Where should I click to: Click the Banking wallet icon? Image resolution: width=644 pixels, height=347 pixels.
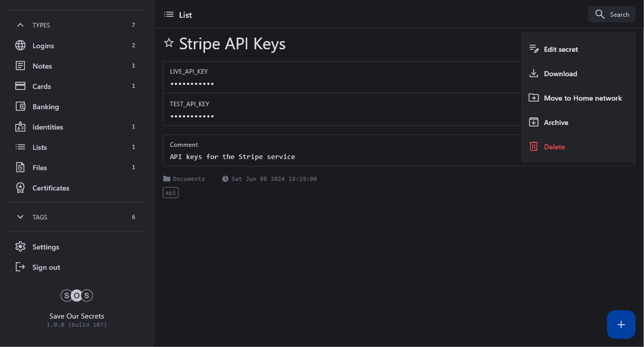coord(20,107)
